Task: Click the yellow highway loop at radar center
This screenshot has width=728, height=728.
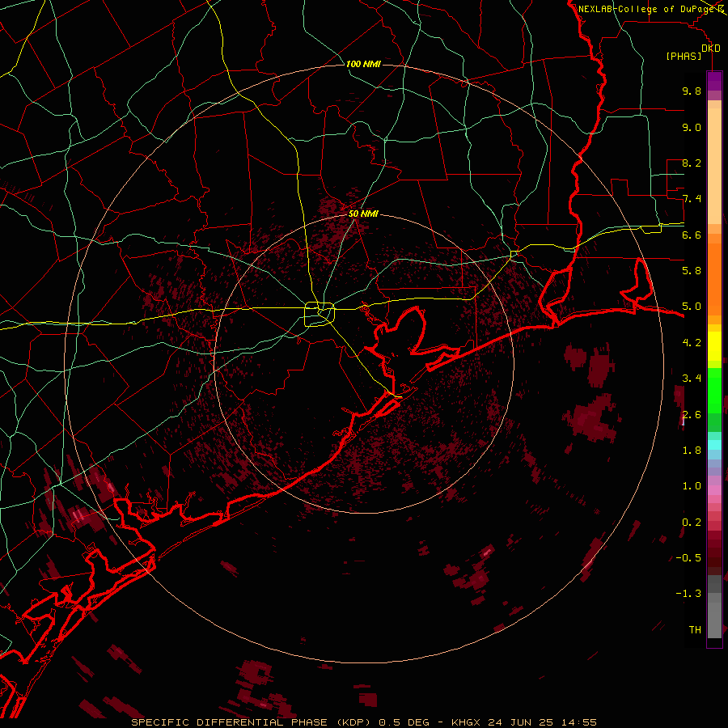Action: pos(320,315)
